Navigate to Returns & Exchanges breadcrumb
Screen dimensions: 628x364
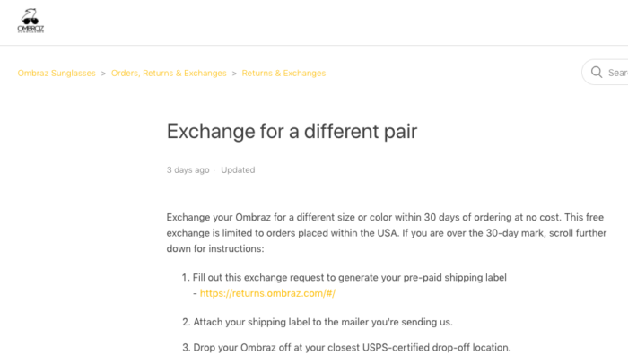tap(283, 74)
